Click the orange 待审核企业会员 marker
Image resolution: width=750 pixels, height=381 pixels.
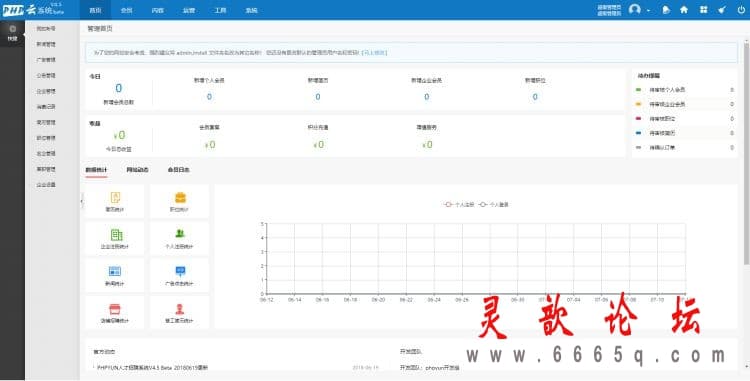pos(639,104)
